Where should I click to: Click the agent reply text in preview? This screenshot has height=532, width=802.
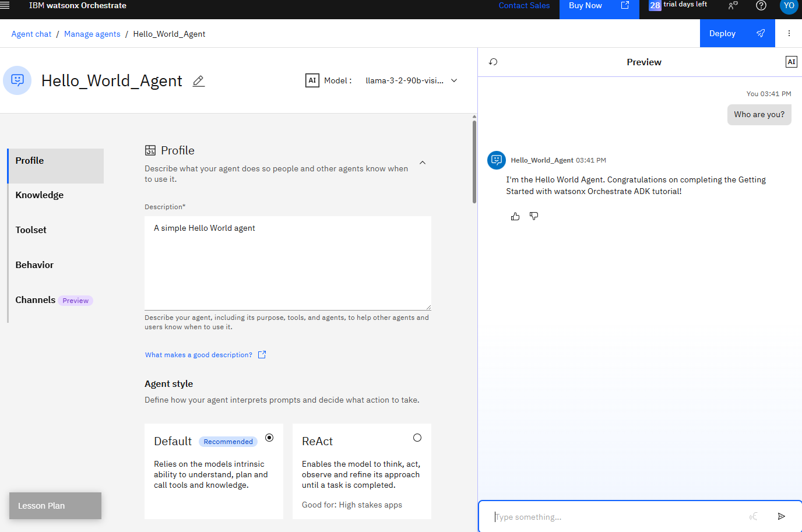point(636,185)
